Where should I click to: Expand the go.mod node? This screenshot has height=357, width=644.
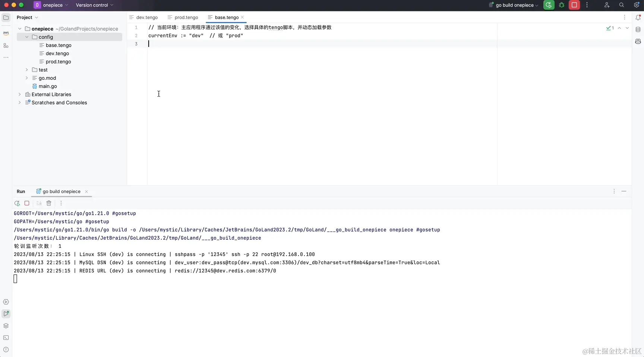tap(27, 78)
